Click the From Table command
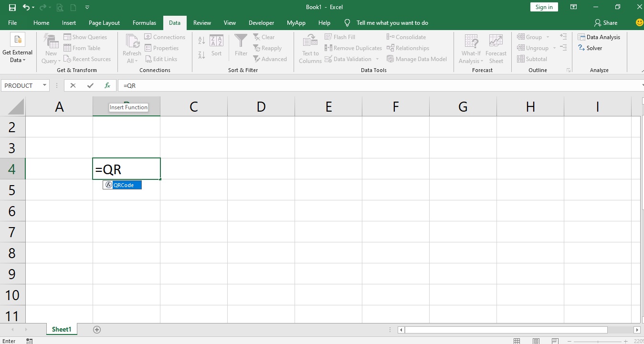 click(82, 48)
